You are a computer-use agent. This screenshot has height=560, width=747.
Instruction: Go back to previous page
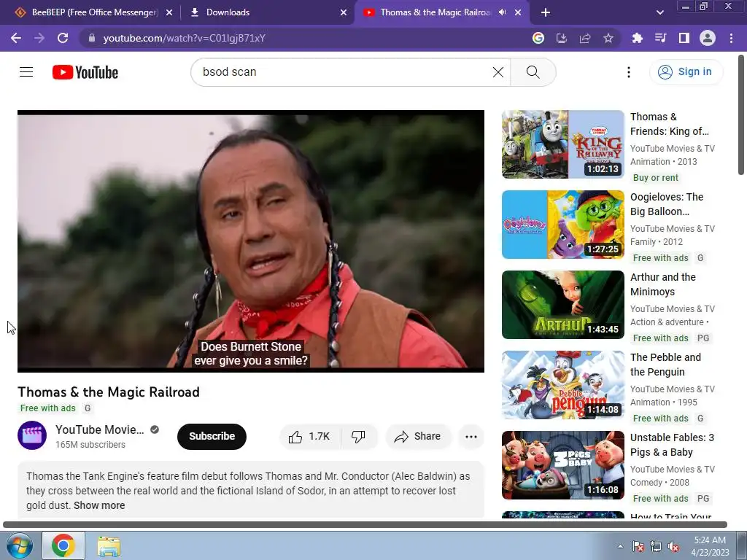pyautogui.click(x=16, y=38)
